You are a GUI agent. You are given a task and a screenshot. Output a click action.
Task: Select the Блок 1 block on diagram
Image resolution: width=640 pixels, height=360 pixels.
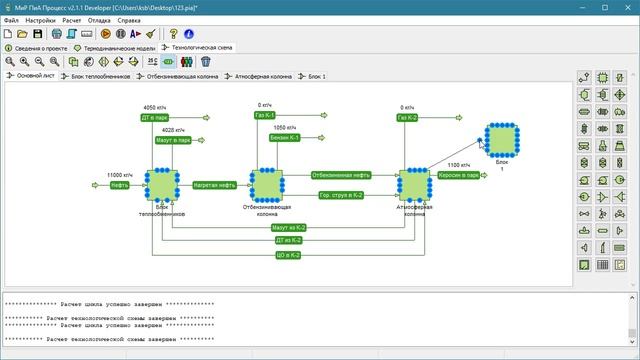(x=502, y=140)
